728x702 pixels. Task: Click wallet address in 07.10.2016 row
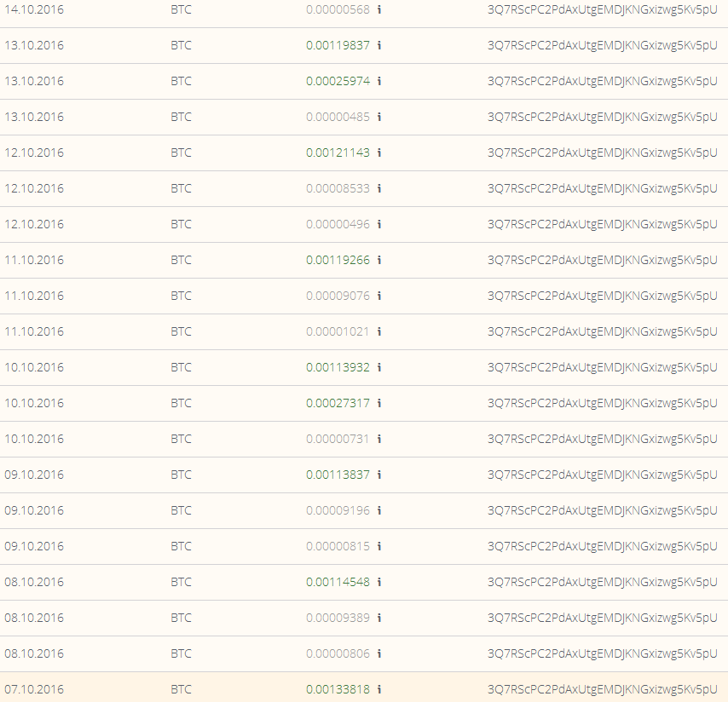(x=602, y=689)
